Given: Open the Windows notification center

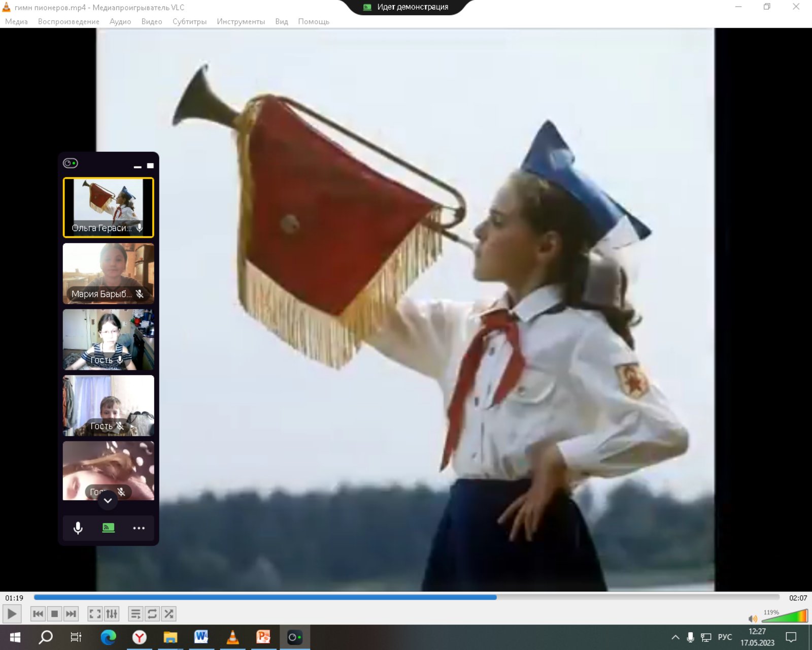Looking at the screenshot, I should (x=791, y=637).
